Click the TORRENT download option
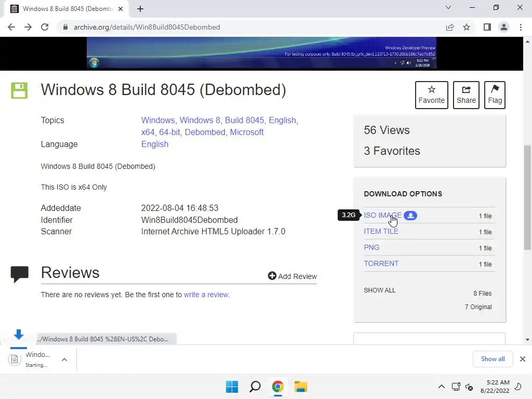The height and width of the screenshot is (399, 532). pos(381,263)
